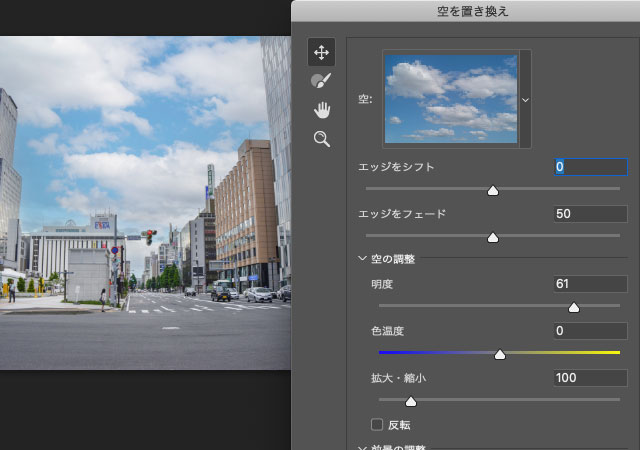Click the エッジをフェード slider handle
Viewport: 640px width, 450px height.
pos(493,238)
